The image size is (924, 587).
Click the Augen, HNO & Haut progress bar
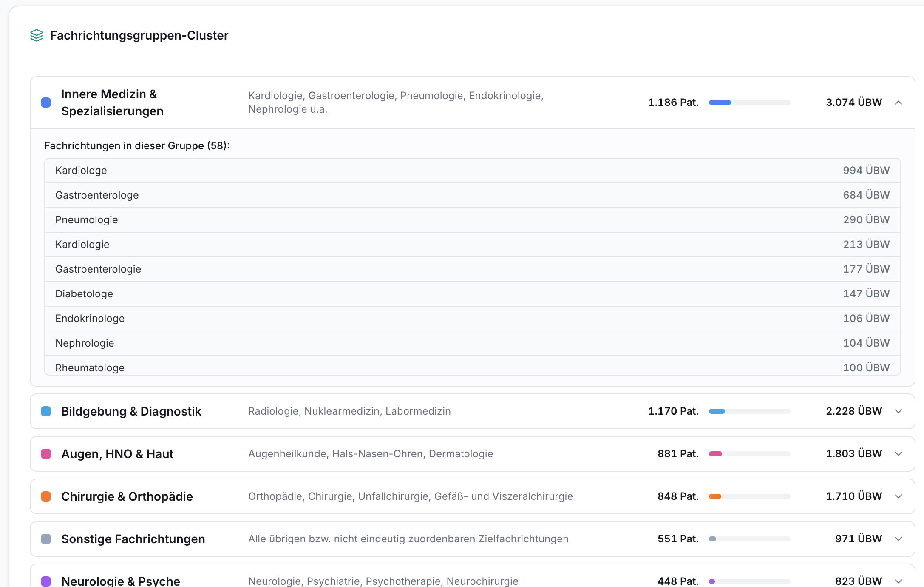pyautogui.click(x=750, y=454)
